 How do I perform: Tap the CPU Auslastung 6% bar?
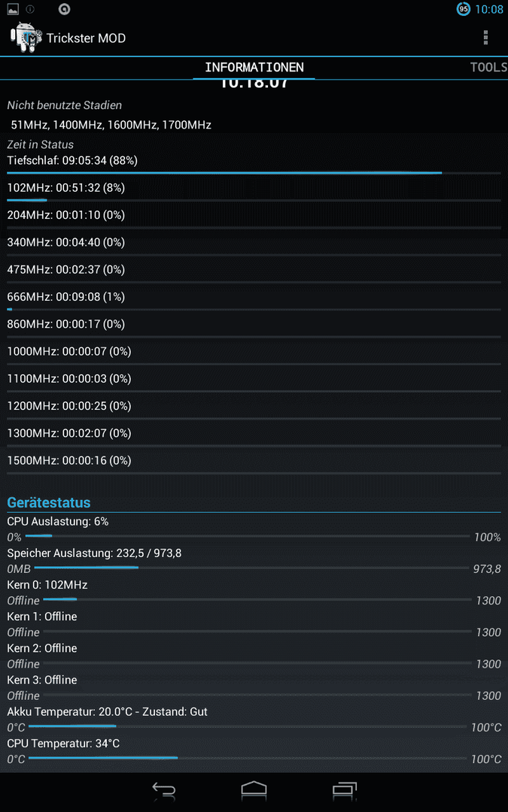[x=254, y=536]
